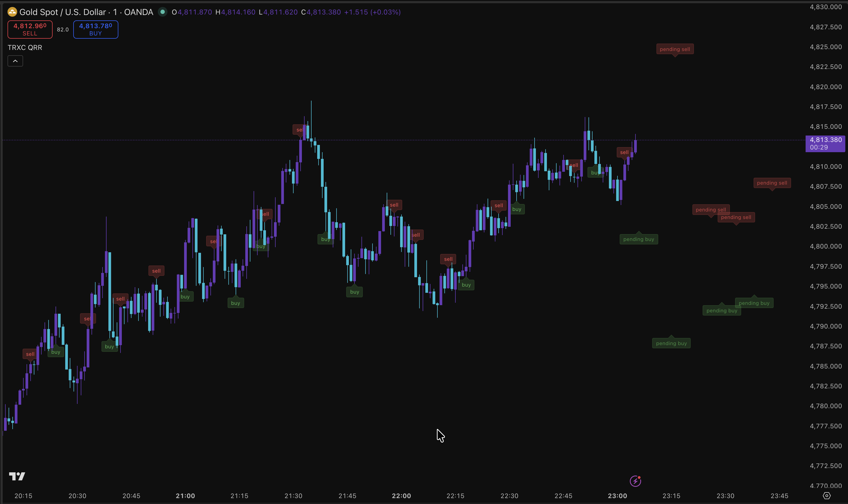The height and width of the screenshot is (504, 848).
Task: Click the green market status dot
Action: [163, 12]
